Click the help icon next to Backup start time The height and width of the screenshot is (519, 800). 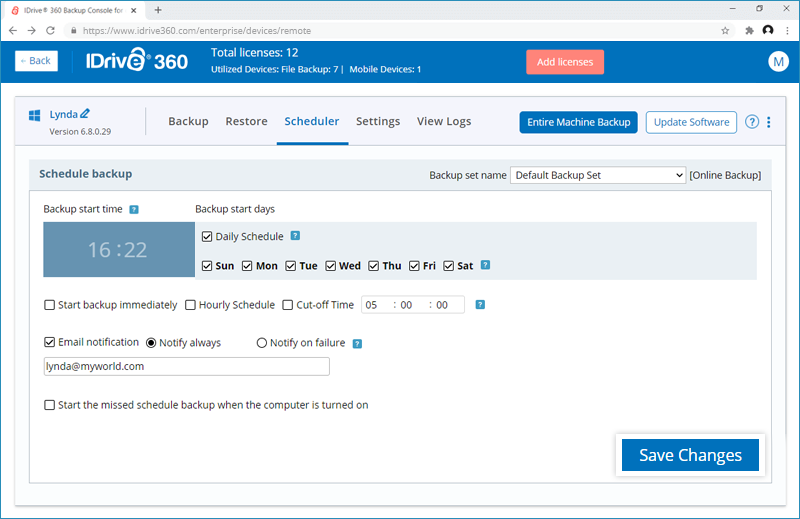(134, 209)
